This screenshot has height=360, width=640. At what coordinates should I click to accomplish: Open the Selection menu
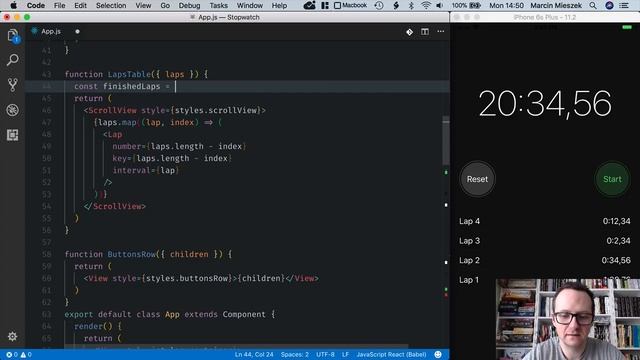[x=111, y=5]
